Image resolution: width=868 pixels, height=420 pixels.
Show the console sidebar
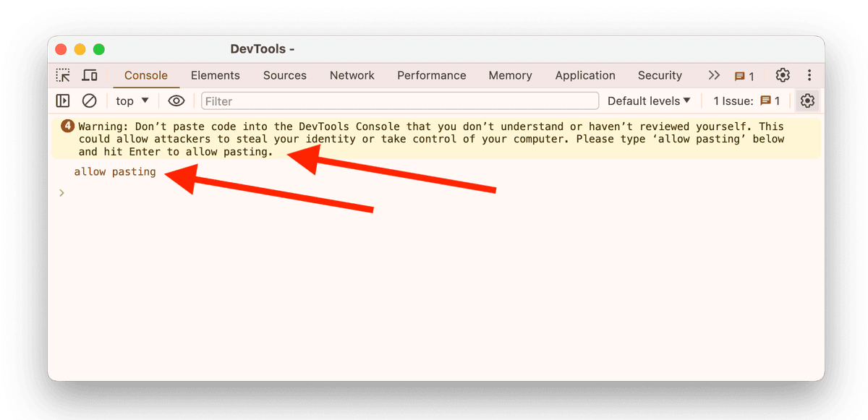point(63,101)
